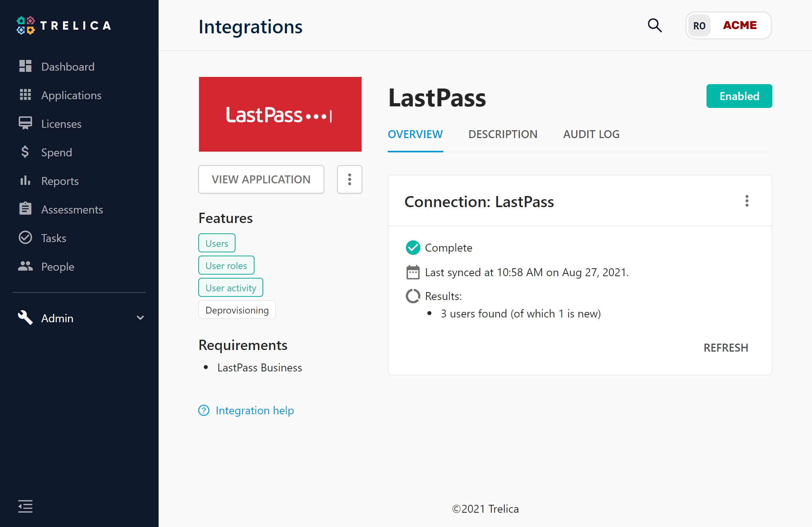Viewport: 812px width, 527px height.
Task: Click Refresh on the connection card
Action: tap(726, 348)
